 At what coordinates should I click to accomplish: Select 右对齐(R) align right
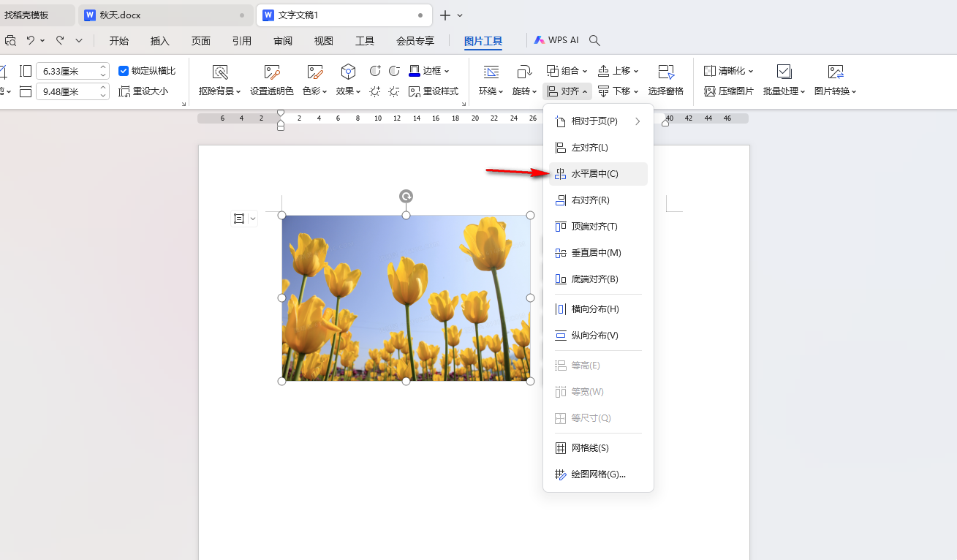pyautogui.click(x=598, y=200)
